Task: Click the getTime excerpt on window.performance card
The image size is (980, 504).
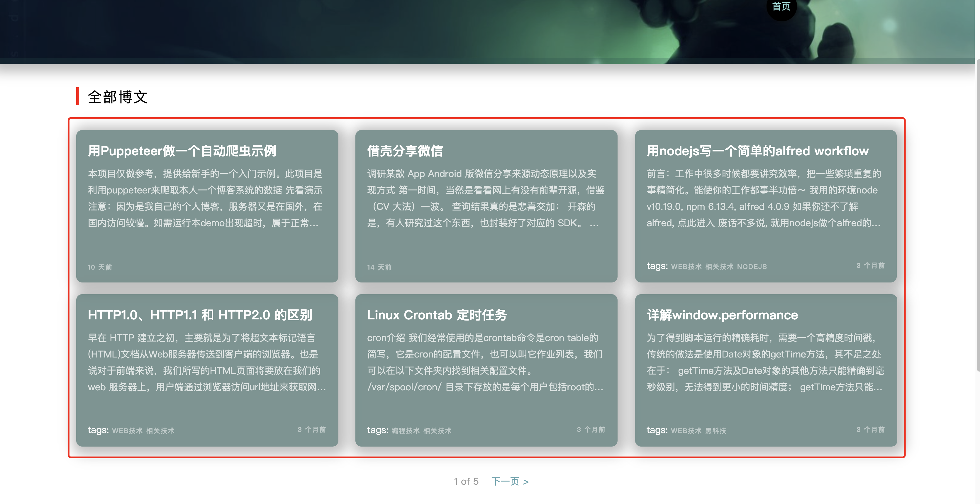Action: point(765,362)
